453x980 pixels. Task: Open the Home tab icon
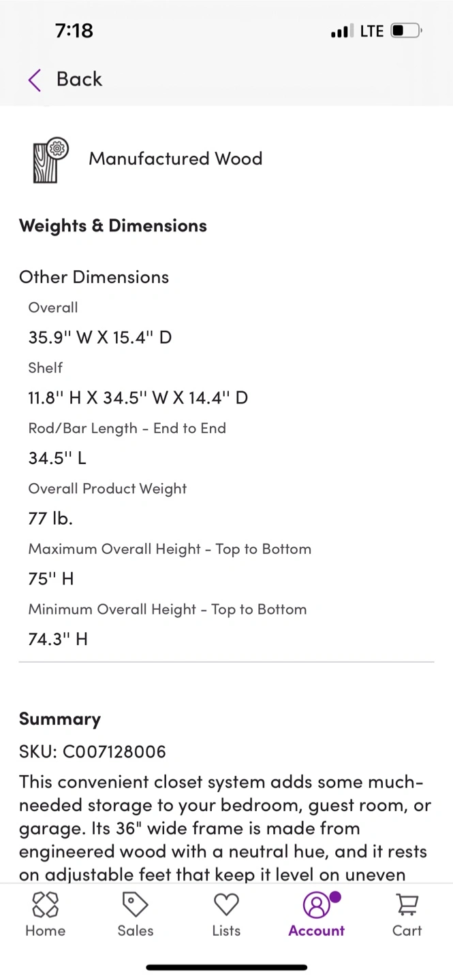(x=45, y=905)
